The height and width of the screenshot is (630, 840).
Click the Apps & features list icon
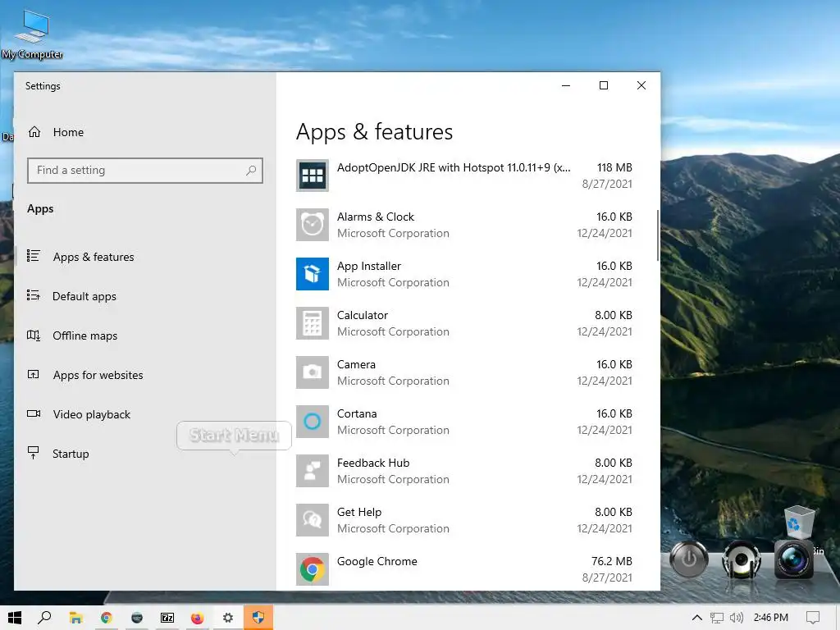pyautogui.click(x=33, y=256)
